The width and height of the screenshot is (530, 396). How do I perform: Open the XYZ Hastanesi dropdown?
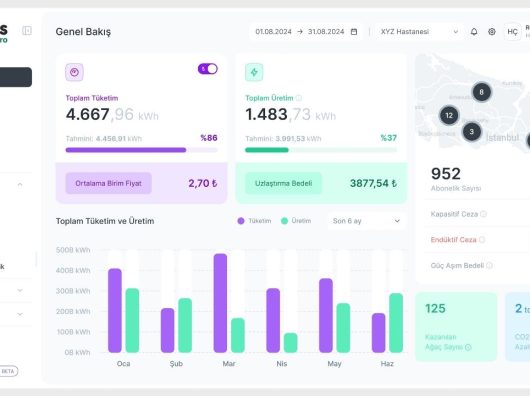419,32
